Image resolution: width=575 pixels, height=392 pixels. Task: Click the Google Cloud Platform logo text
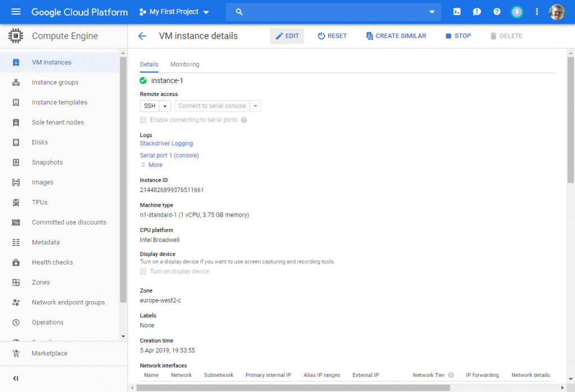pyautogui.click(x=80, y=12)
